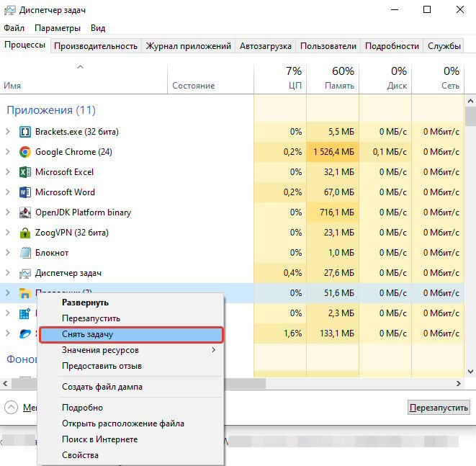This screenshot has height=466, width=476.
Task: Click the vertical scrollbar down arrow
Action: click(470, 371)
